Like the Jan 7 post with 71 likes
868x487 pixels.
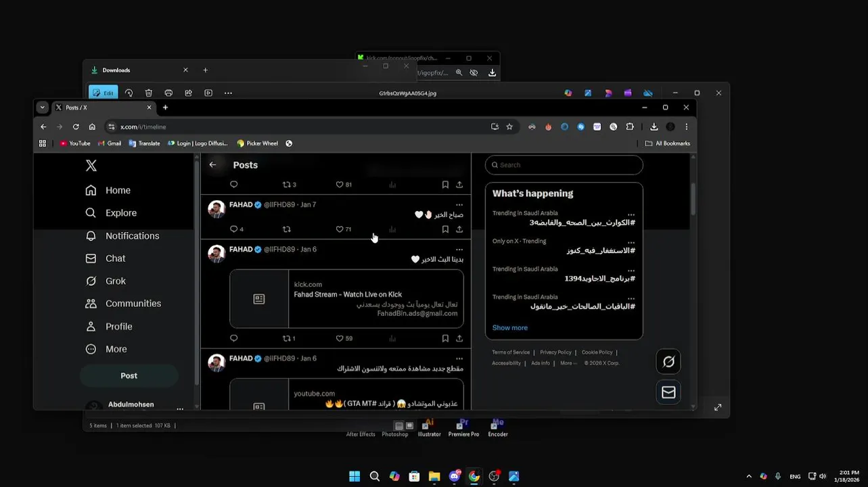pos(344,229)
